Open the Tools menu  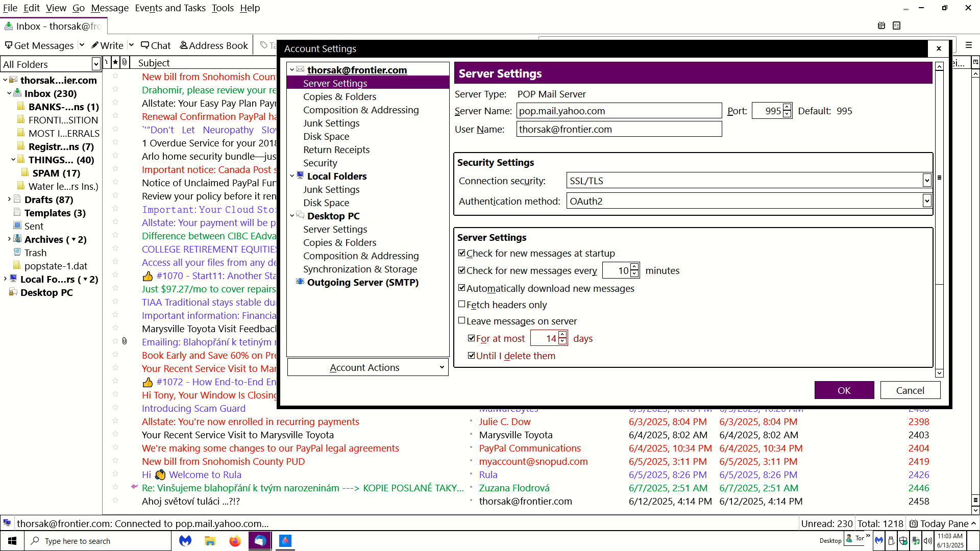pos(223,8)
